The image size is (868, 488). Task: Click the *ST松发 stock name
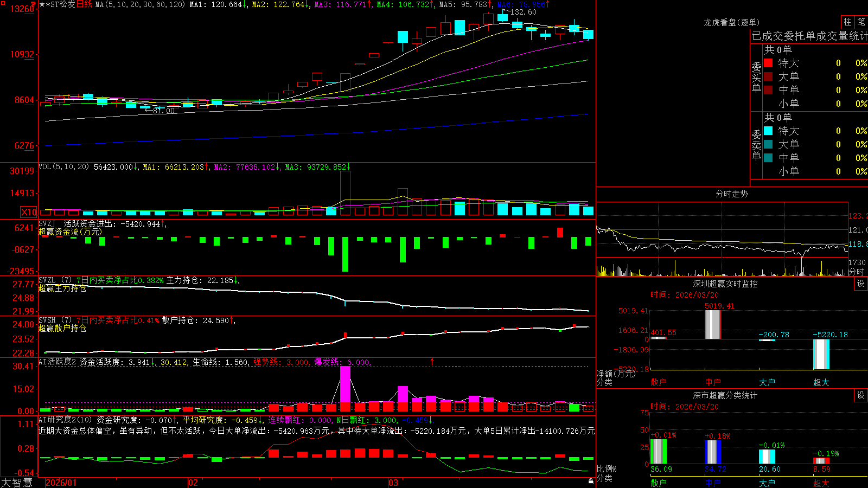pos(61,4)
